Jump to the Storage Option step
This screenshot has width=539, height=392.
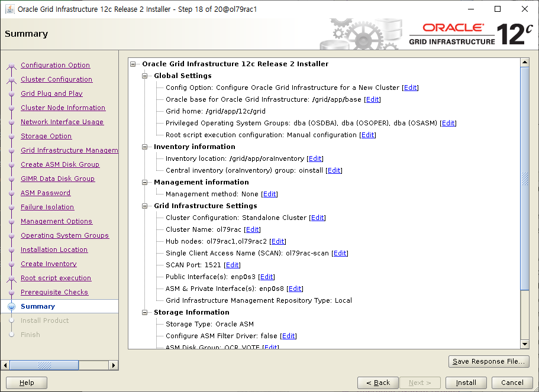pos(46,136)
